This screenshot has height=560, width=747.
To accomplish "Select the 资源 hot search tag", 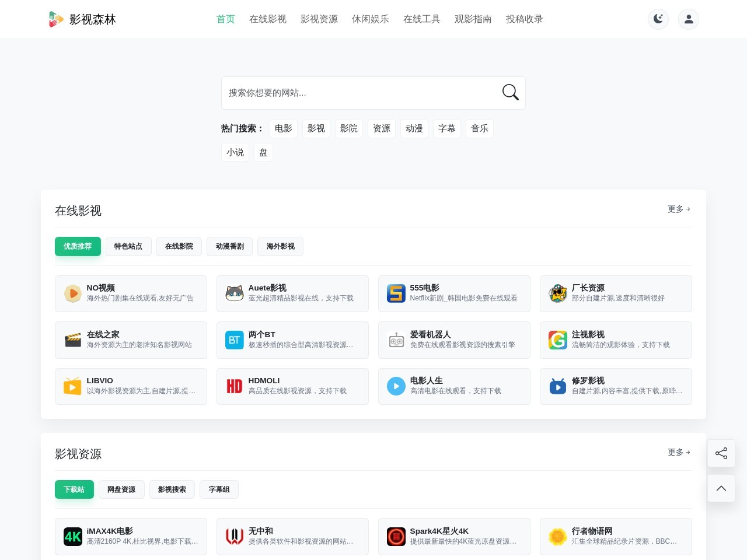I will pyautogui.click(x=382, y=128).
